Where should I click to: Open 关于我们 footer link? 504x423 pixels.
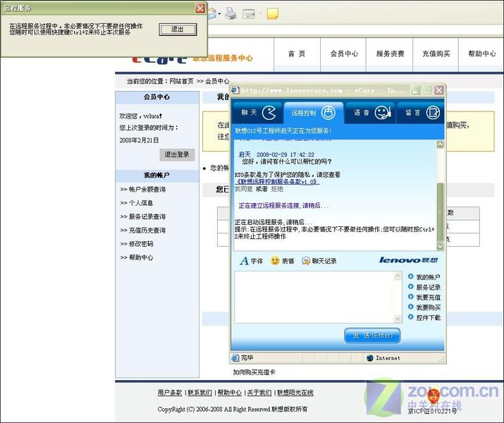click(x=259, y=393)
